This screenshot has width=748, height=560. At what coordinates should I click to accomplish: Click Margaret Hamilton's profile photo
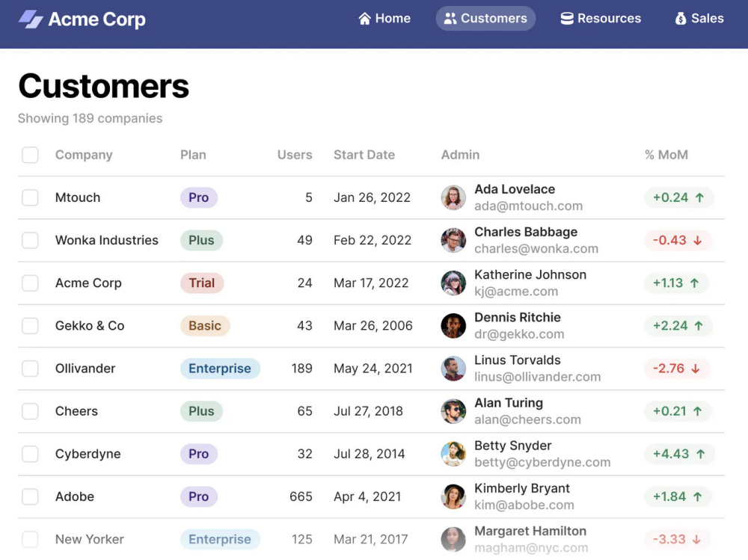pos(453,538)
